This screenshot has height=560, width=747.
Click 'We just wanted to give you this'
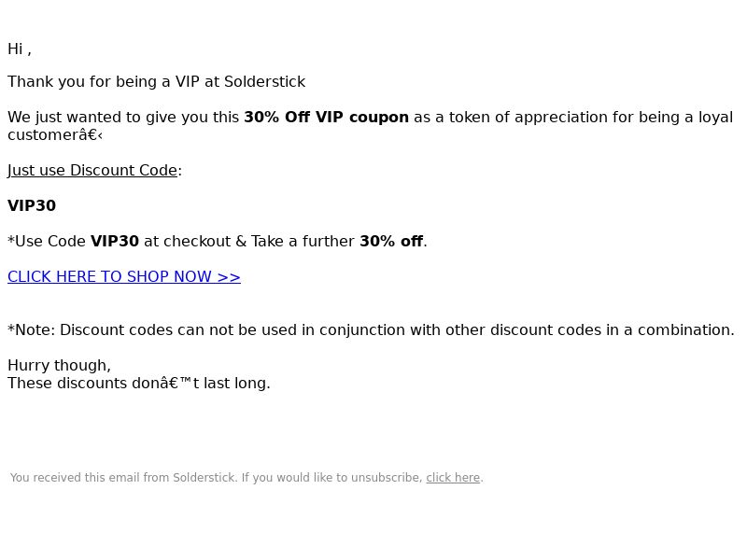[123, 118]
